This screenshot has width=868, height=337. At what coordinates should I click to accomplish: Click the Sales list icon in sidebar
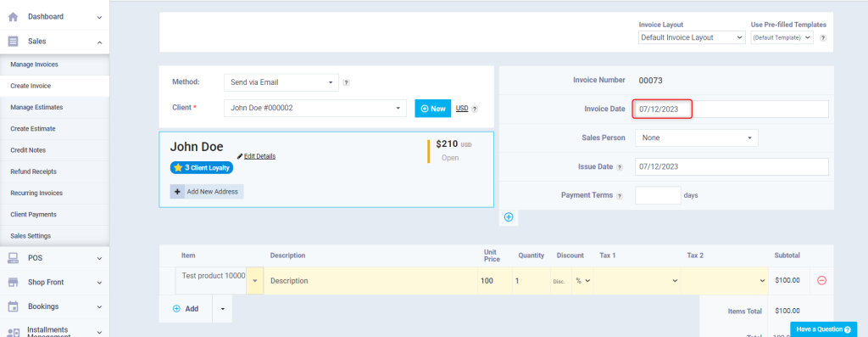point(14,42)
